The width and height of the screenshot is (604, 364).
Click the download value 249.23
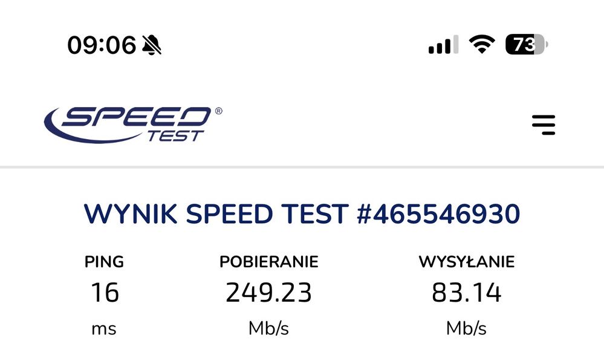(x=268, y=293)
